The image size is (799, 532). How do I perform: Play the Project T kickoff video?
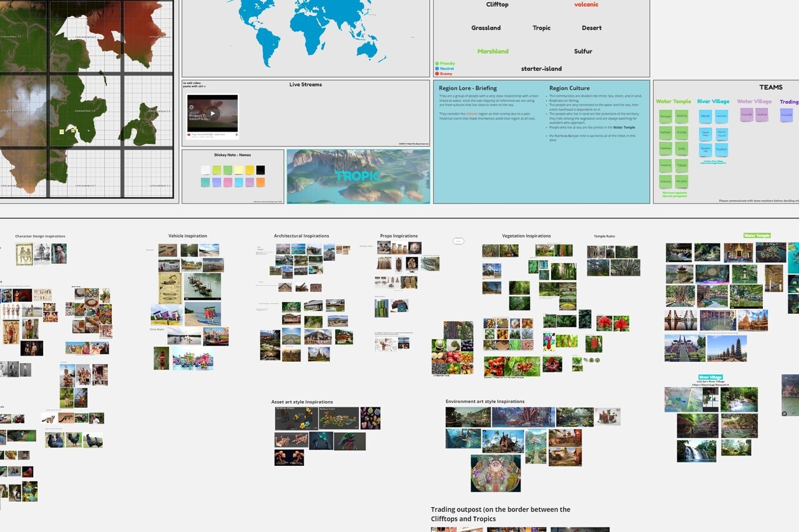click(213, 113)
